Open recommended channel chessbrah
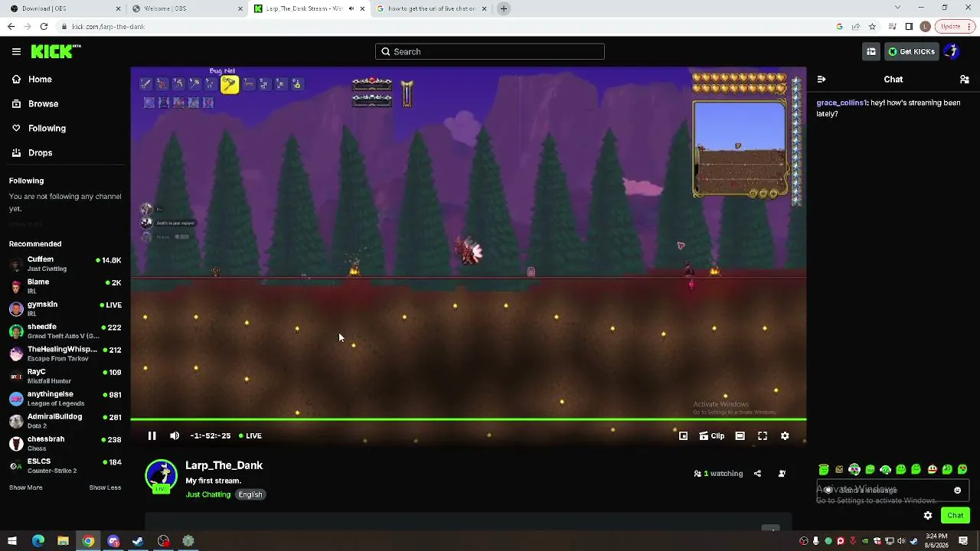This screenshot has width=980, height=551. 65,444
